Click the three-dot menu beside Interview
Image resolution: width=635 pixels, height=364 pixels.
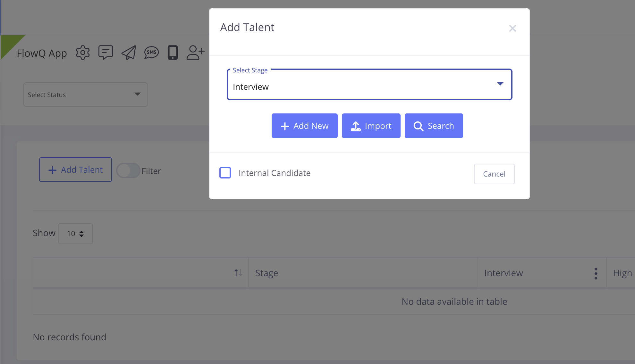click(596, 273)
